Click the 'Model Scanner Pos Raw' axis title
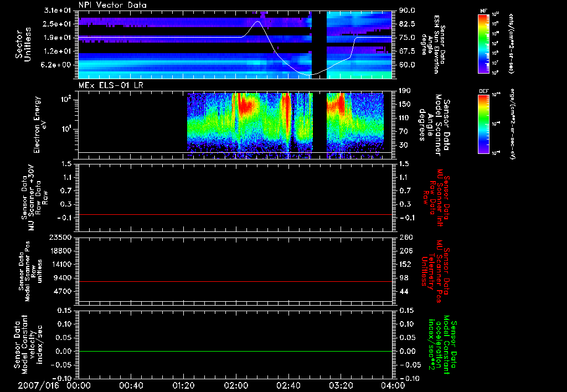The image size is (567, 392). click(31, 271)
